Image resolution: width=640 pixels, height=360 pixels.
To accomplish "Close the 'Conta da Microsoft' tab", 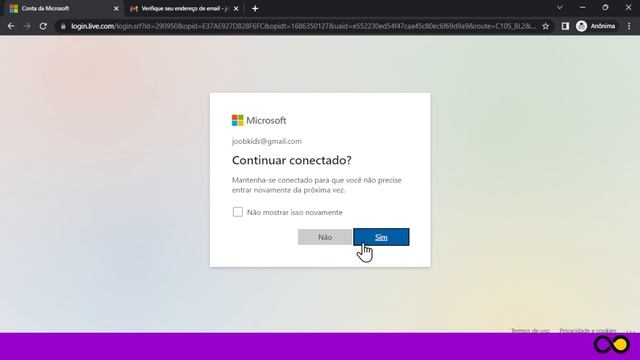I will pyautogui.click(x=116, y=9).
